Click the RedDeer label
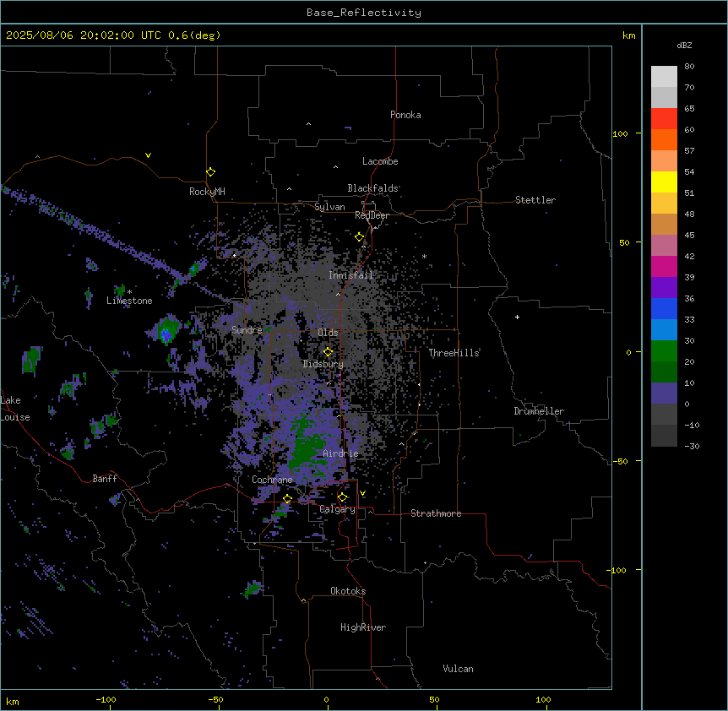This screenshot has width=728, height=711. point(372,215)
